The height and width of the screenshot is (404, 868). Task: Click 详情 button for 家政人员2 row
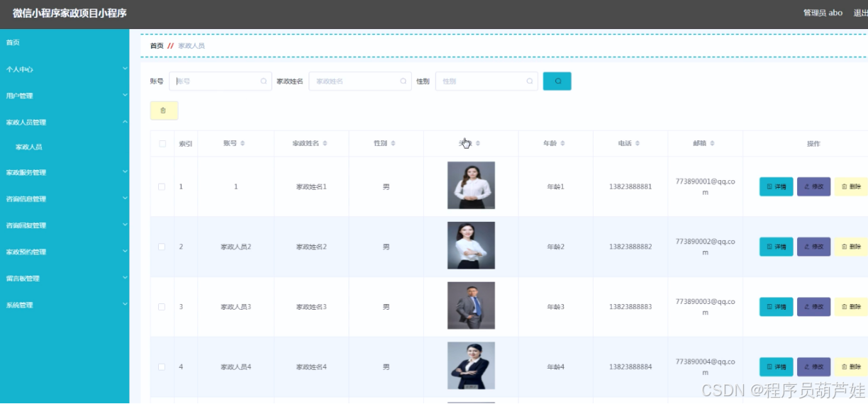(x=777, y=247)
